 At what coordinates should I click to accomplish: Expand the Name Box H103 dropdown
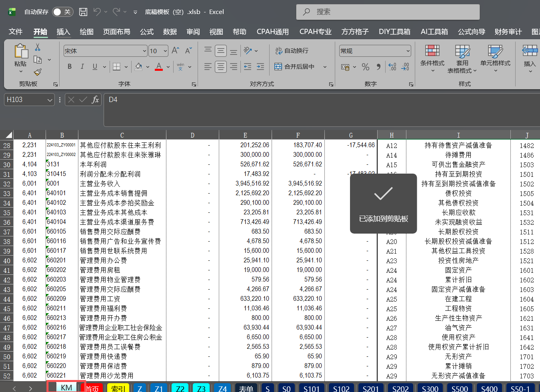(50, 100)
